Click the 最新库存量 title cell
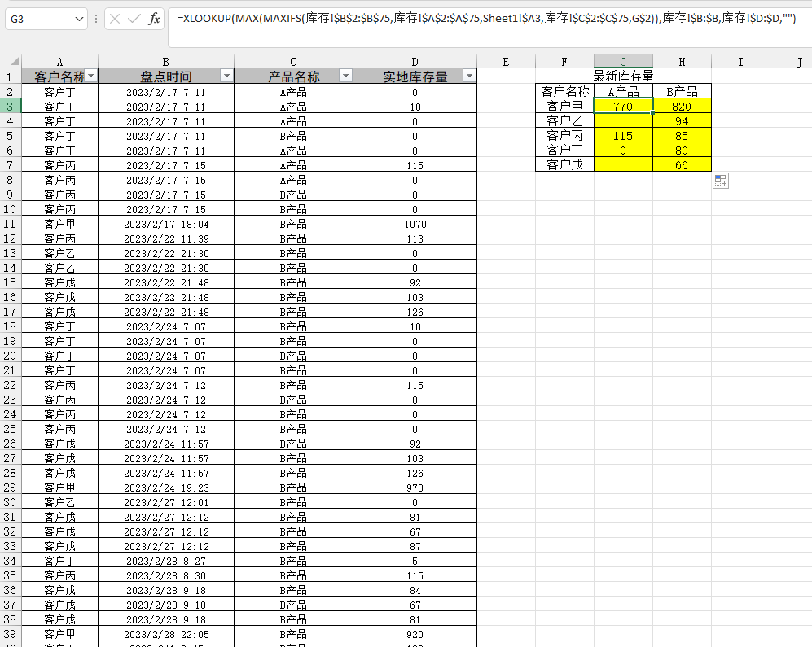Image resolution: width=812 pixels, height=647 pixels. coord(623,76)
